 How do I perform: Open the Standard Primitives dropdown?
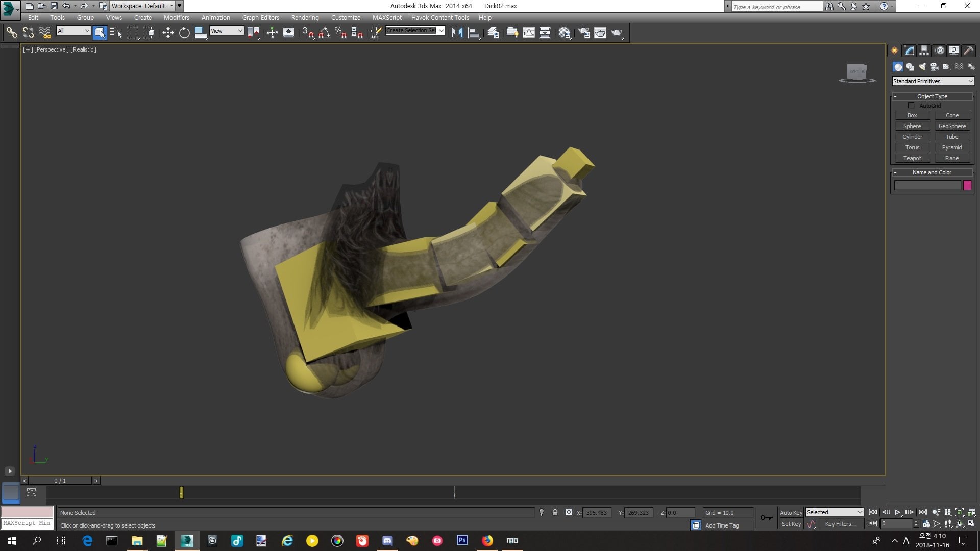[x=933, y=81]
